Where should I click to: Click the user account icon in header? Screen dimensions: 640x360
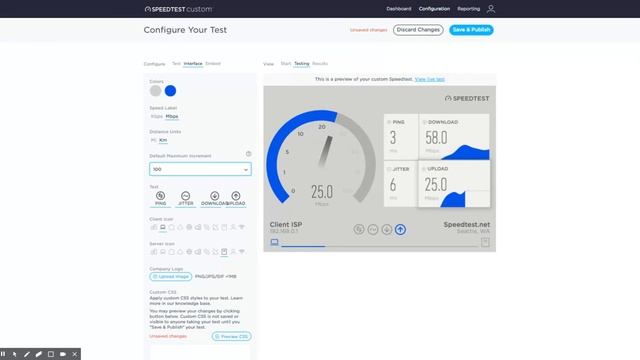click(491, 9)
